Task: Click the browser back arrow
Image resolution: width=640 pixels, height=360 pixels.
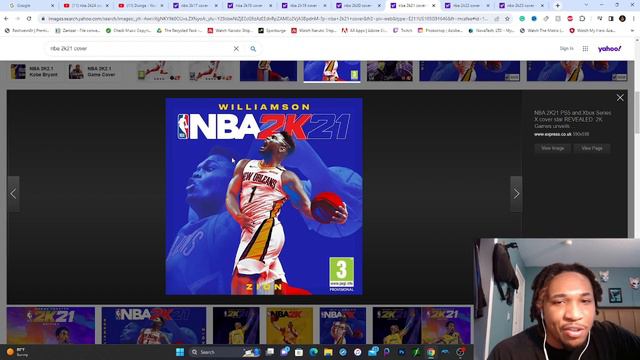Action: [x=6, y=19]
